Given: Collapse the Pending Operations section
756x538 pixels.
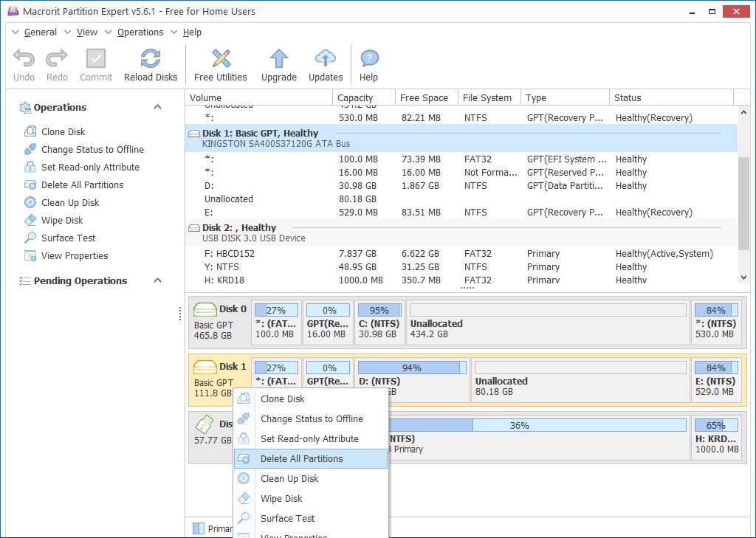Looking at the screenshot, I should (157, 280).
